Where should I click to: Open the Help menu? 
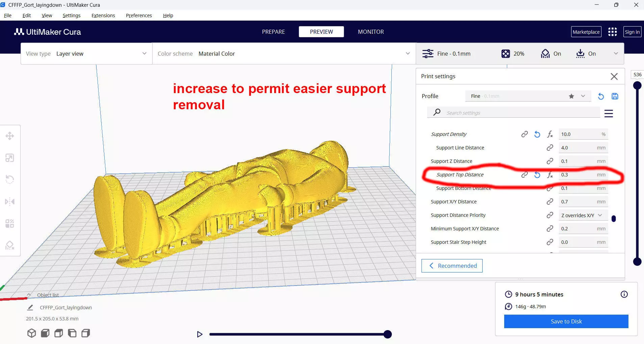(168, 16)
